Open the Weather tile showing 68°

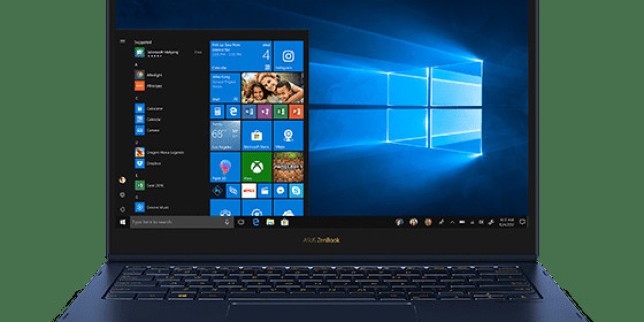[x=225, y=135]
